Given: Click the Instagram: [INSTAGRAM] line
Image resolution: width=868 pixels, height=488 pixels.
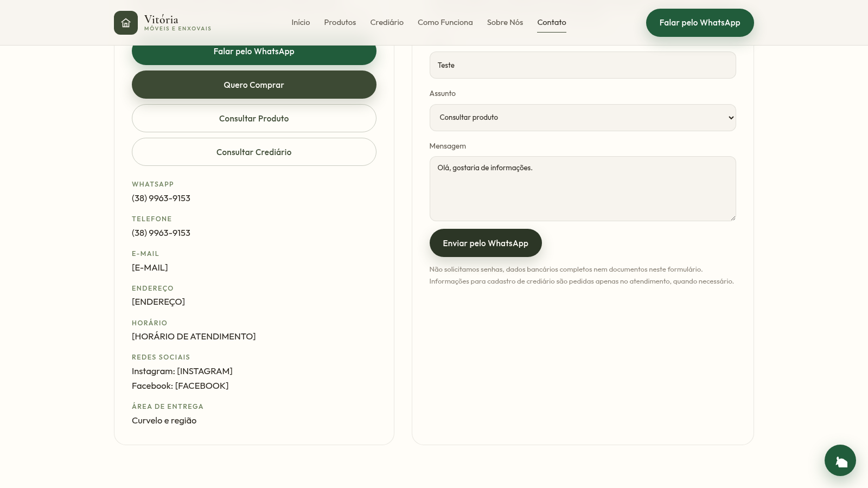Looking at the screenshot, I should tap(182, 371).
